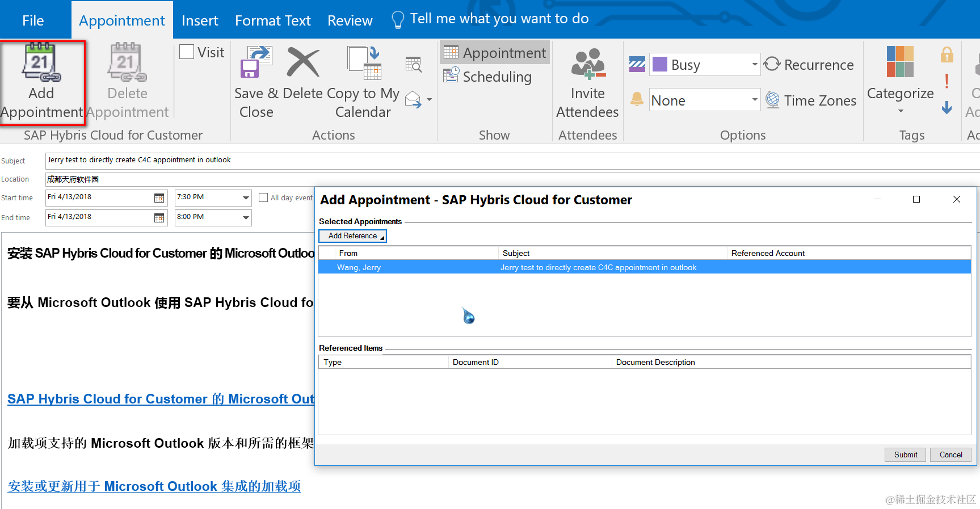The image size is (980, 509).
Task: Click the Submit button
Action: point(905,455)
